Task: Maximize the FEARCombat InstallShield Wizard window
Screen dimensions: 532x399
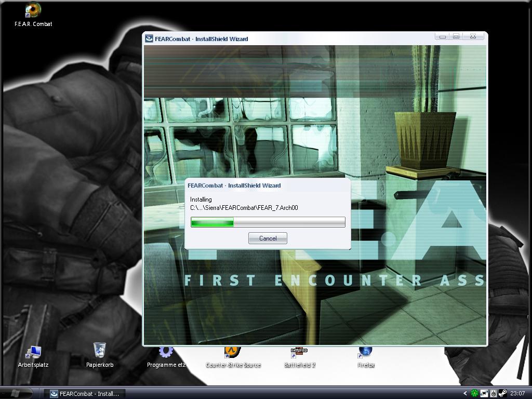Action: 456,36
